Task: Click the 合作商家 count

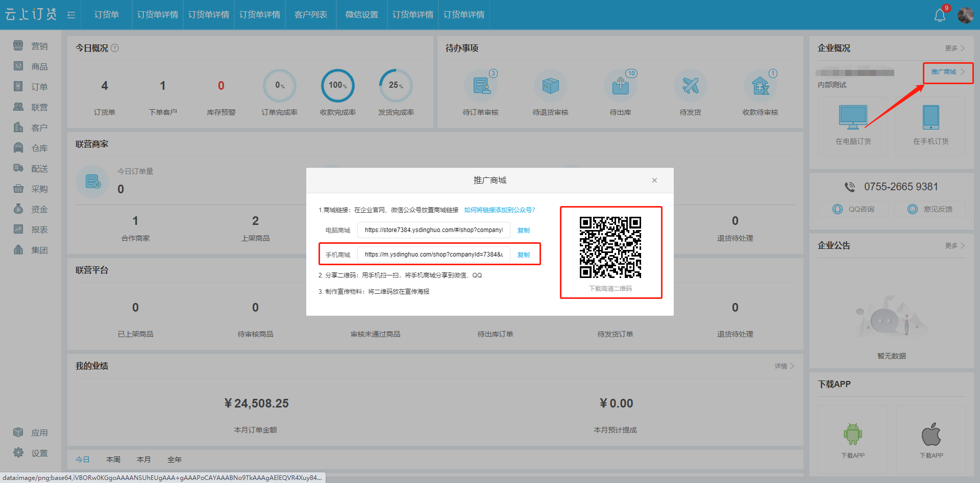Action: (135, 221)
